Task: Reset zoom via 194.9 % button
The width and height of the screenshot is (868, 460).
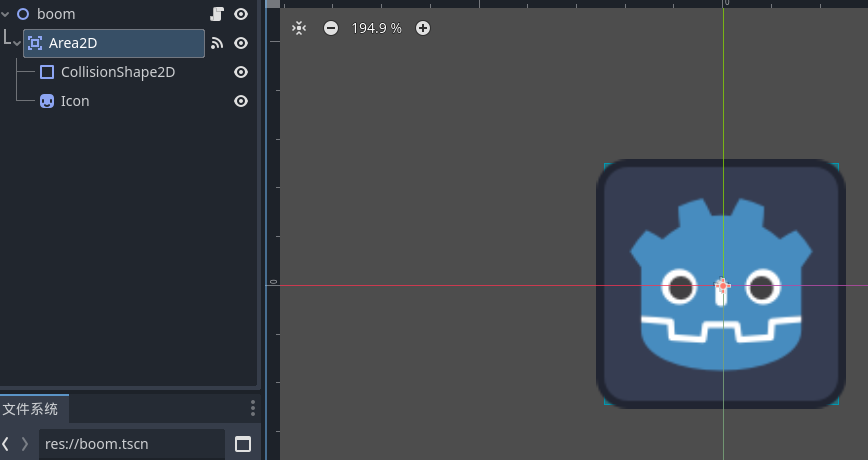Action: pos(376,28)
